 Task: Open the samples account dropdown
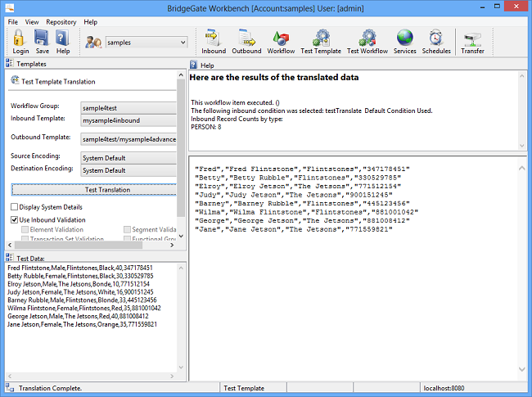tap(147, 43)
